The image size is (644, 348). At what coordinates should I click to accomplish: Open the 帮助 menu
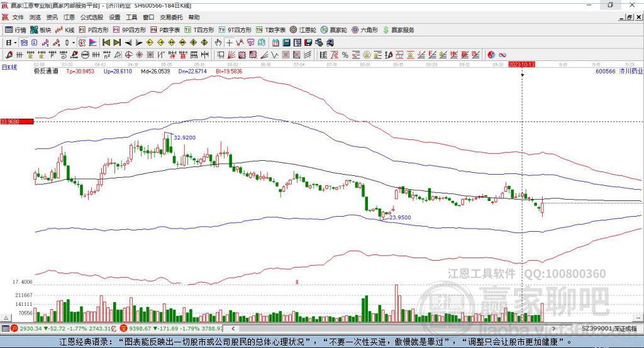194,17
